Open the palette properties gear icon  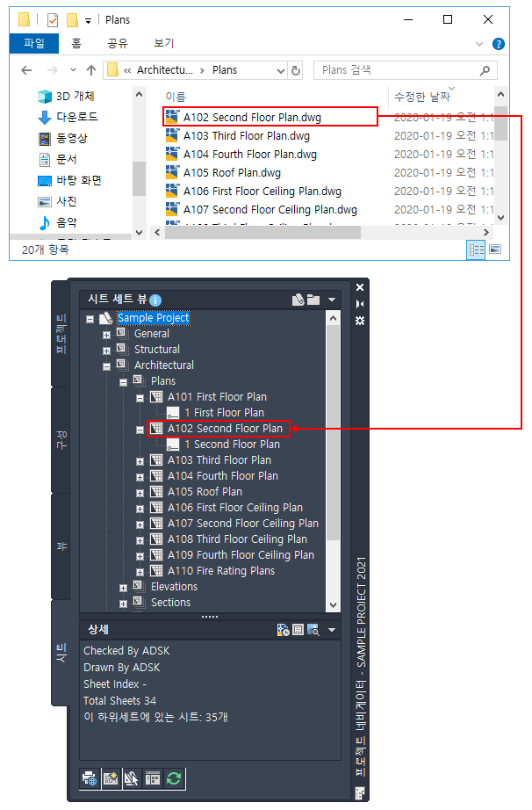point(360,321)
